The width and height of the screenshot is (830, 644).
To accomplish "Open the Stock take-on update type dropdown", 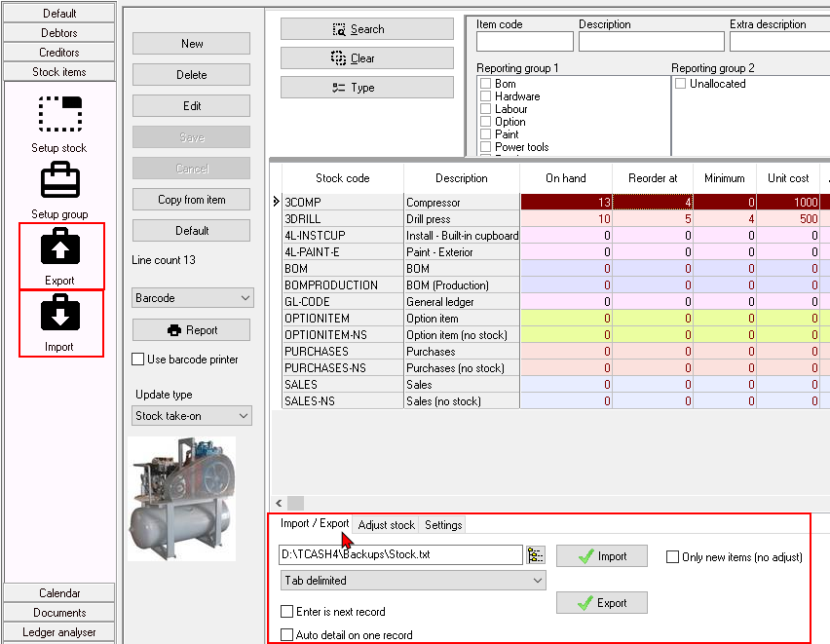I will click(x=191, y=415).
